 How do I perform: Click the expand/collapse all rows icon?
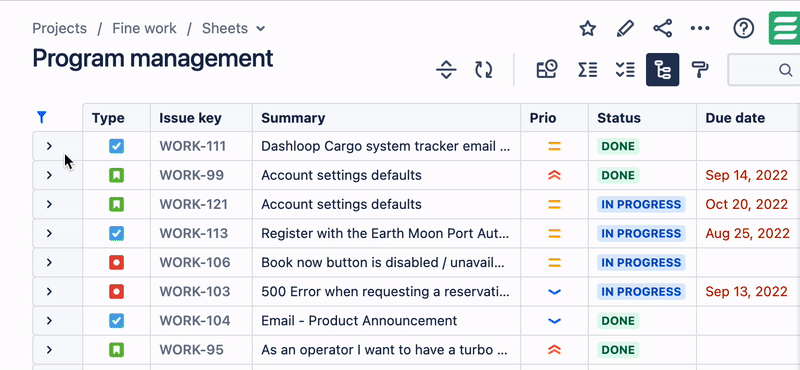[x=446, y=69]
